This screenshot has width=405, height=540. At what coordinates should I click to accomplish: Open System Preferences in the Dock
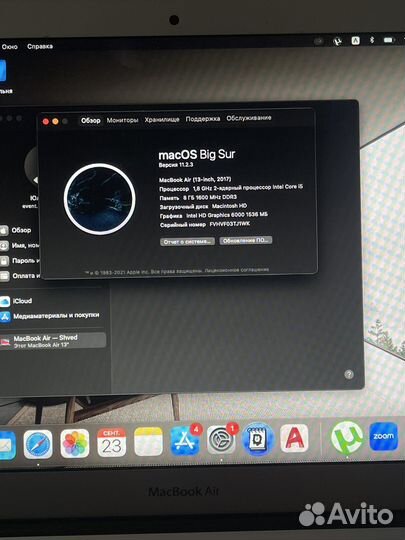click(221, 440)
